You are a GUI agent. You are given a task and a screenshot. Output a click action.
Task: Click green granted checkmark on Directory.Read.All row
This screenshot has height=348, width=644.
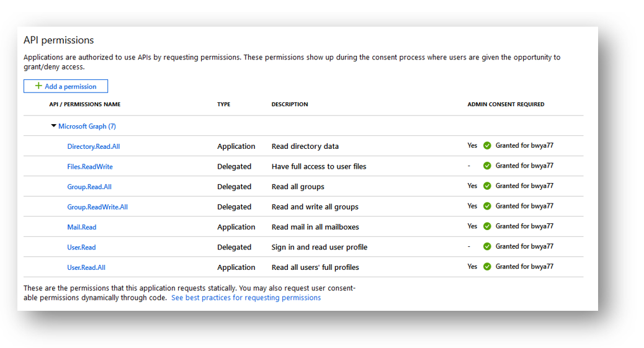click(x=487, y=145)
